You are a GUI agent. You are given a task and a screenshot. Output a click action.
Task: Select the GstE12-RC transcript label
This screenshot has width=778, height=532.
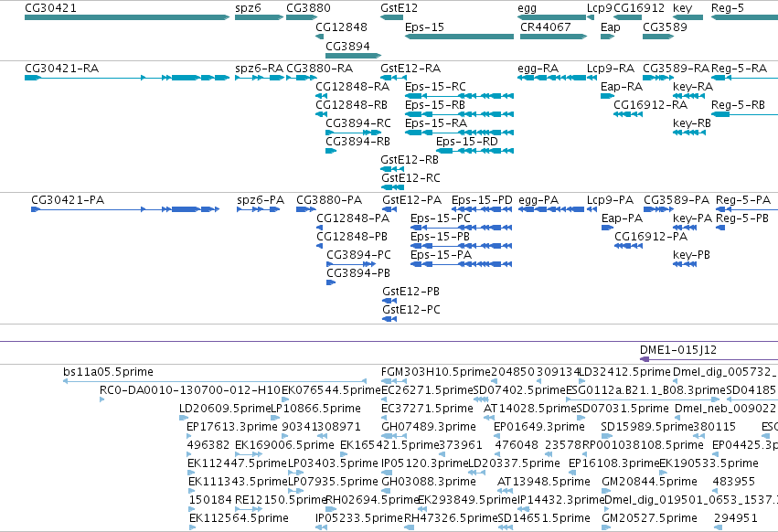click(x=410, y=178)
